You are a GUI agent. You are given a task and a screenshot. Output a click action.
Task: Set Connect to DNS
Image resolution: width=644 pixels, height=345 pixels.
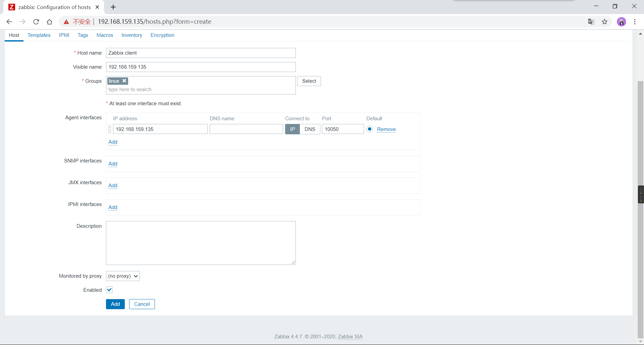[x=310, y=129]
